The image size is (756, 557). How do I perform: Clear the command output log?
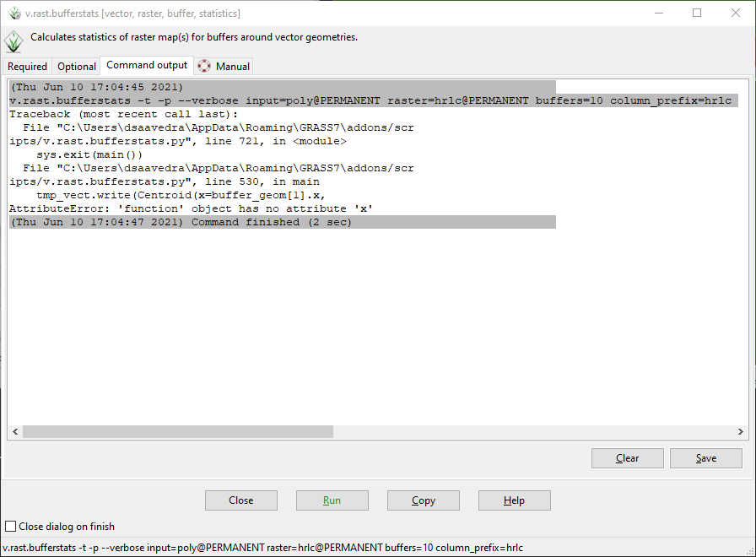click(627, 457)
